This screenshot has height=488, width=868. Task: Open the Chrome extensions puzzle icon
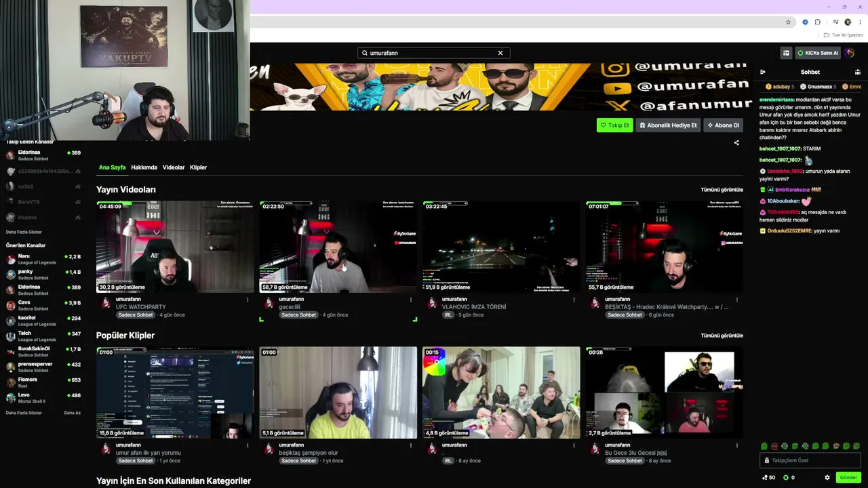[818, 22]
